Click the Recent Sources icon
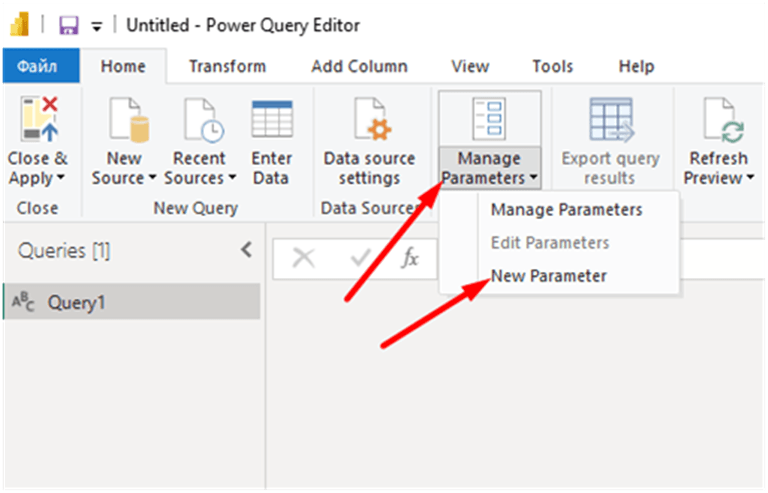The image size is (768, 493). pyautogui.click(x=204, y=120)
